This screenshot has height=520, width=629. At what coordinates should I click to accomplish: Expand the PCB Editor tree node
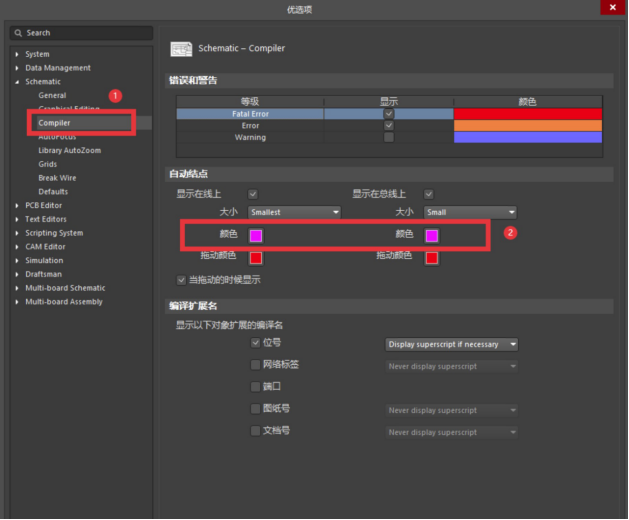tap(17, 205)
